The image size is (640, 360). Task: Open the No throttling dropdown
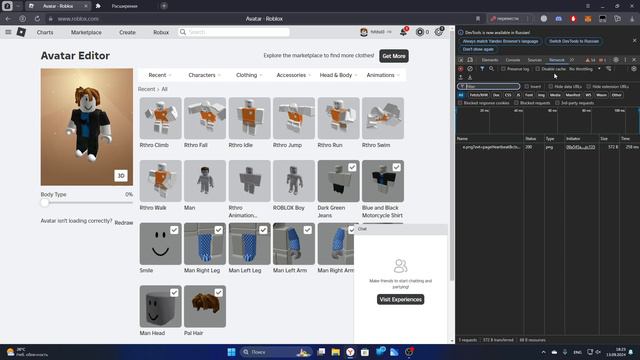[584, 69]
